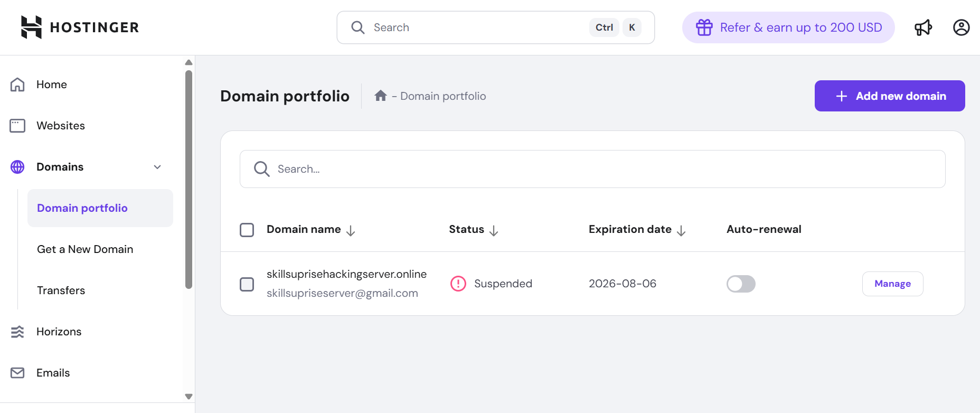Click the sidebar scroll down arrow
980x413 pixels.
[189, 397]
